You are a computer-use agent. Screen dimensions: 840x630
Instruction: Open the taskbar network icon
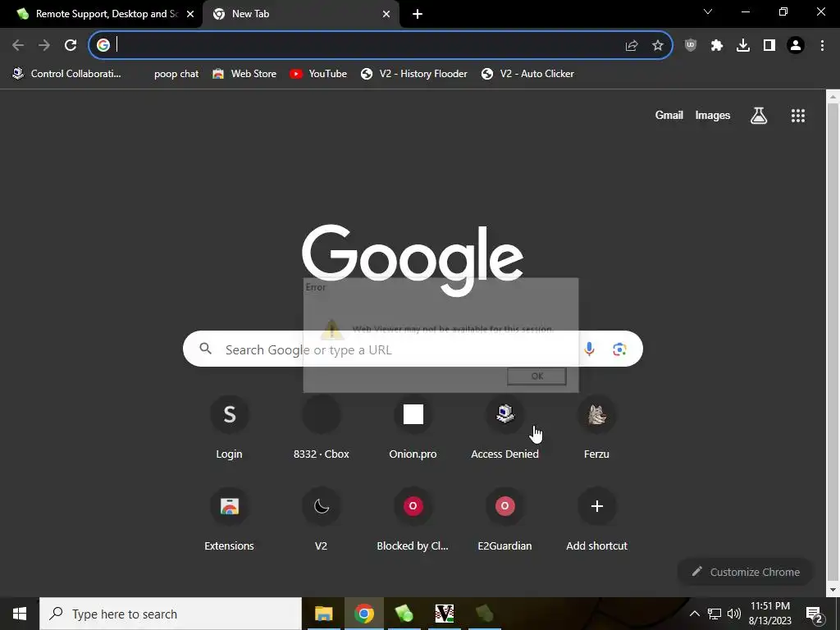click(x=714, y=614)
